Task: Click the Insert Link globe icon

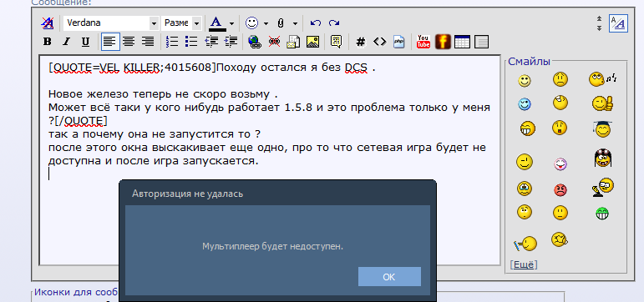Action: (x=255, y=42)
